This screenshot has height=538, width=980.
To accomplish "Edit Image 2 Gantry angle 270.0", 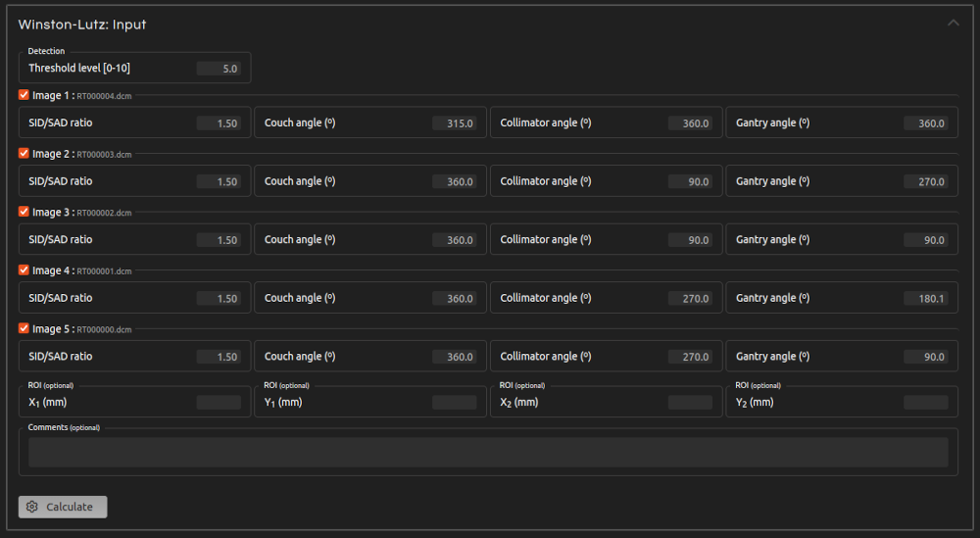I will [926, 181].
